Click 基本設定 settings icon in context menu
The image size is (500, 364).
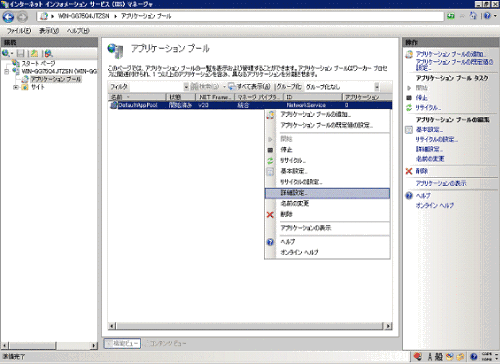(270, 172)
